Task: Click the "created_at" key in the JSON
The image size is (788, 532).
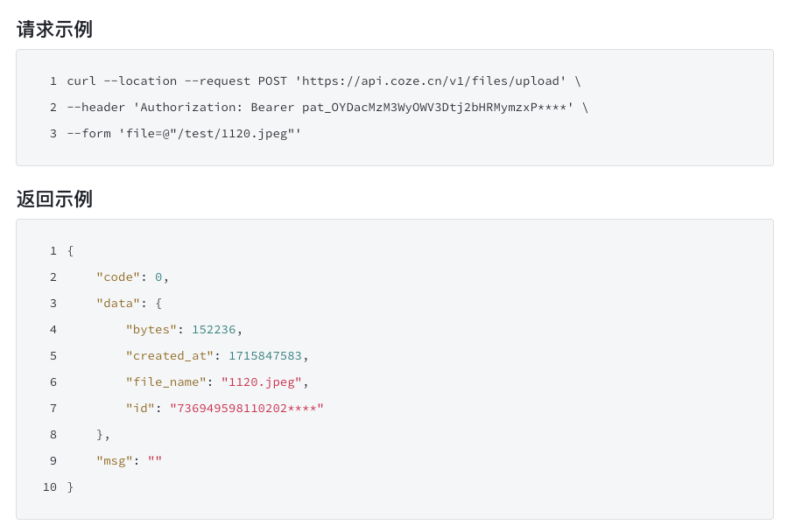Action: tap(170, 356)
